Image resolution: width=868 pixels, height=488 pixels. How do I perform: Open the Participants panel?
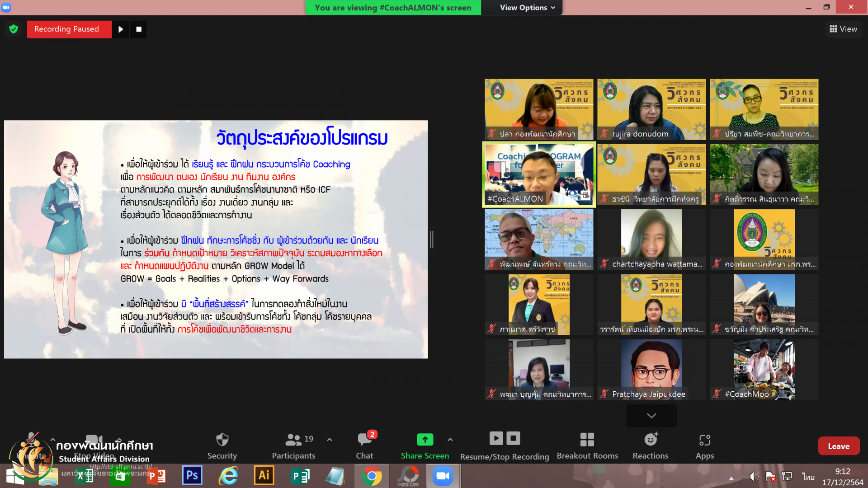(293, 446)
